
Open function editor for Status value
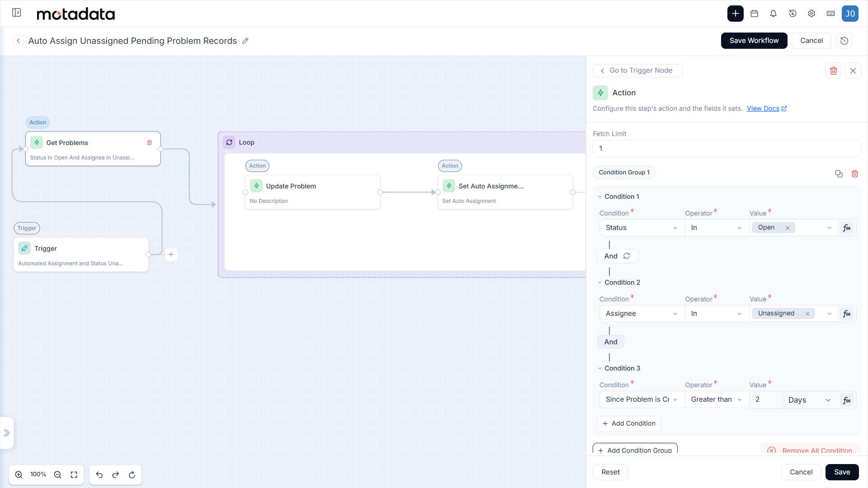(846, 228)
